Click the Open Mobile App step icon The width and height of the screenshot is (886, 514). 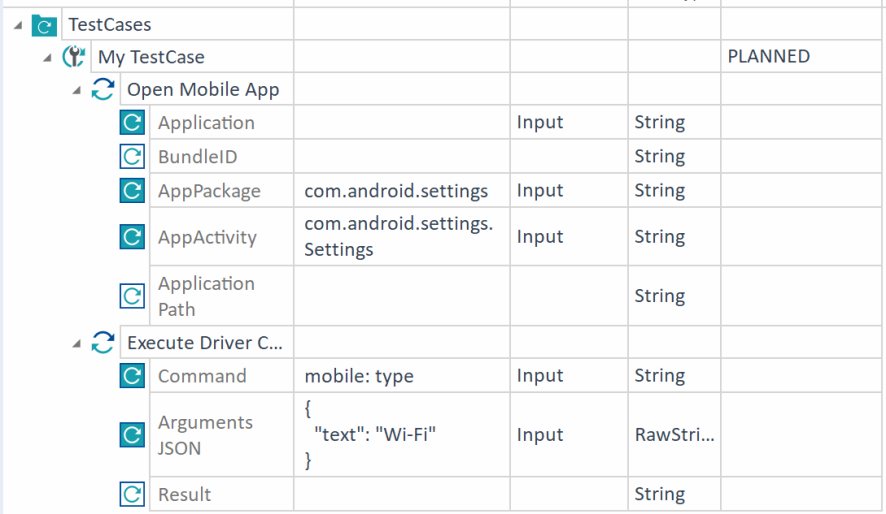(x=103, y=90)
